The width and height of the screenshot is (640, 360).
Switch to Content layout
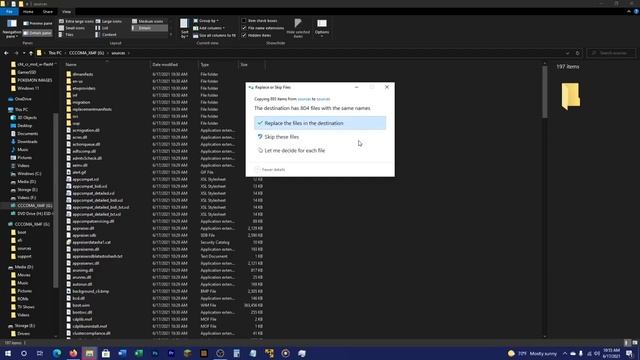coord(106,35)
